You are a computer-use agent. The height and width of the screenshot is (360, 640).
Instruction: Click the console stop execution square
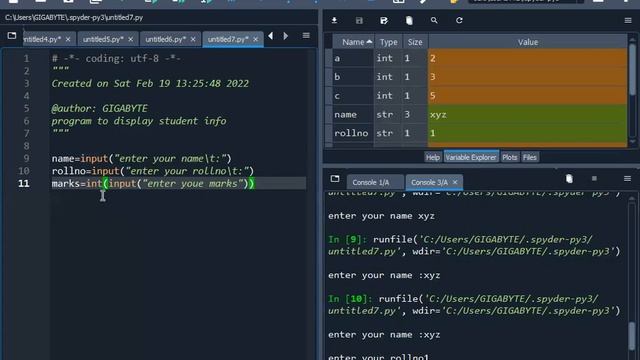[x=594, y=178]
